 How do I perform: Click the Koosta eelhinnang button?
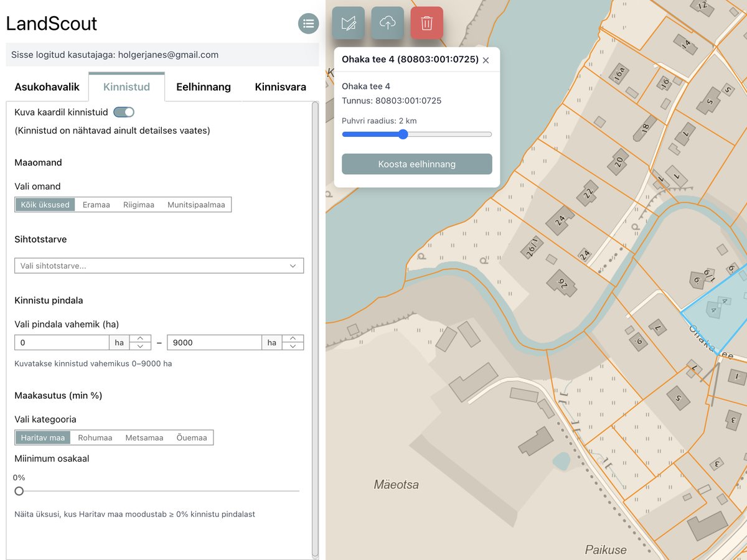[417, 164]
